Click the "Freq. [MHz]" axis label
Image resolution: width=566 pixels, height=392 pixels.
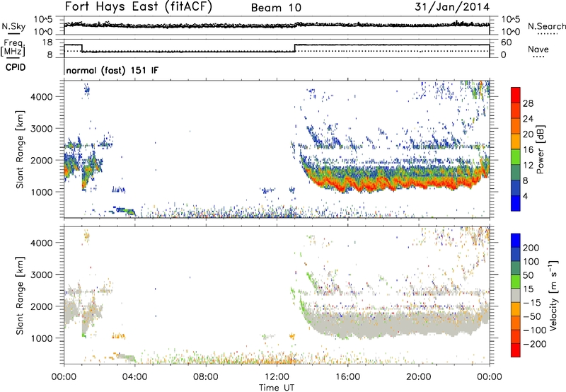13,48
